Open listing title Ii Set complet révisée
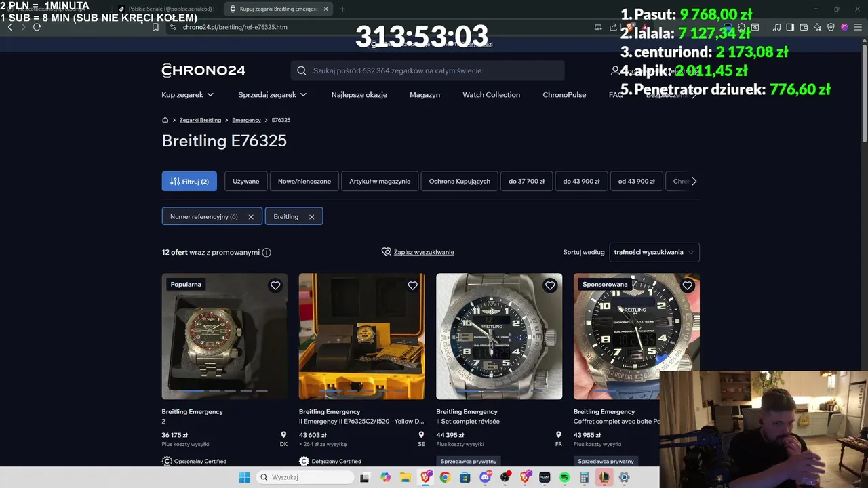The width and height of the screenshot is (868, 488). click(x=468, y=422)
